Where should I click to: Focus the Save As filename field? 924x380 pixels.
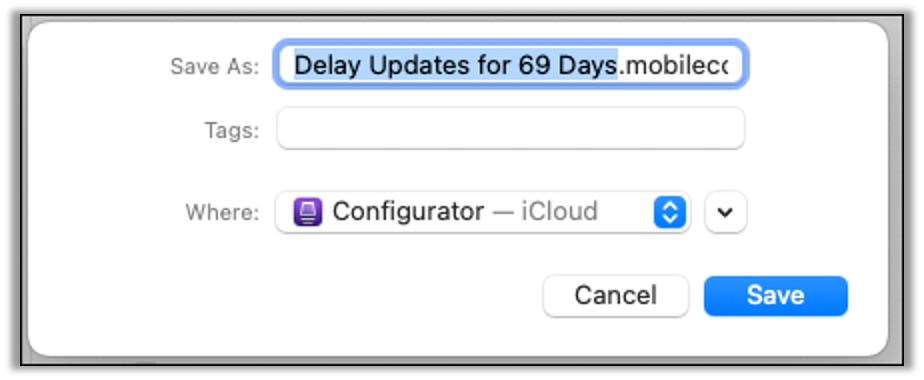(x=511, y=65)
